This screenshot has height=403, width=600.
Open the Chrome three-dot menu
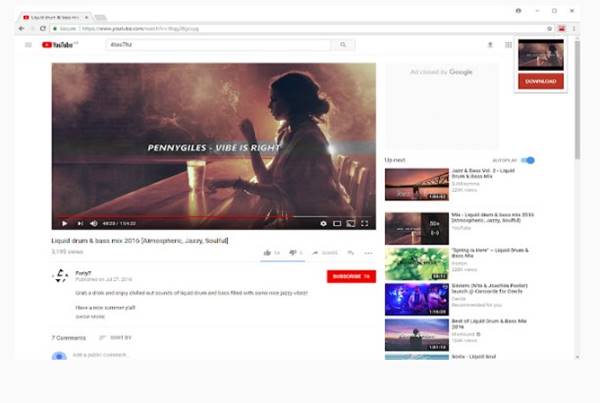point(574,28)
